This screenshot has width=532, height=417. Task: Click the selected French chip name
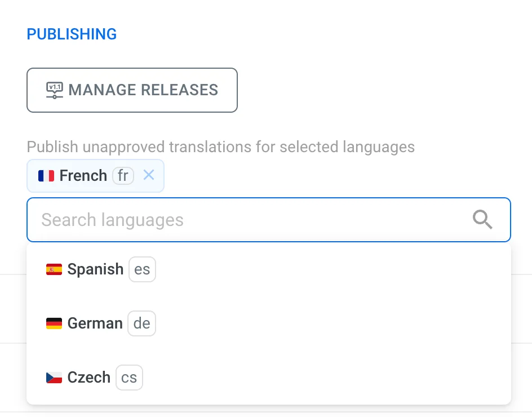tap(83, 176)
